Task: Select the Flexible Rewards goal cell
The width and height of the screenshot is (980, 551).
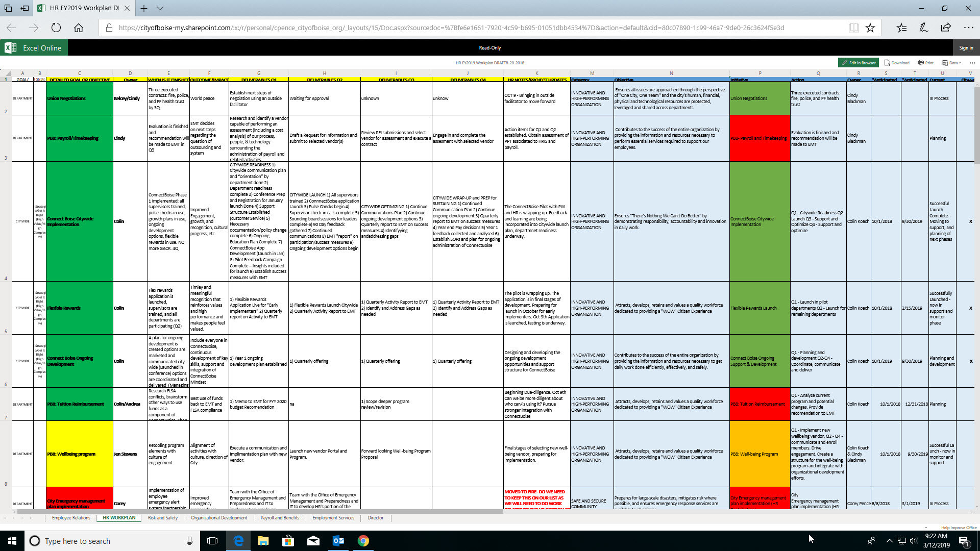Action: pos(79,308)
